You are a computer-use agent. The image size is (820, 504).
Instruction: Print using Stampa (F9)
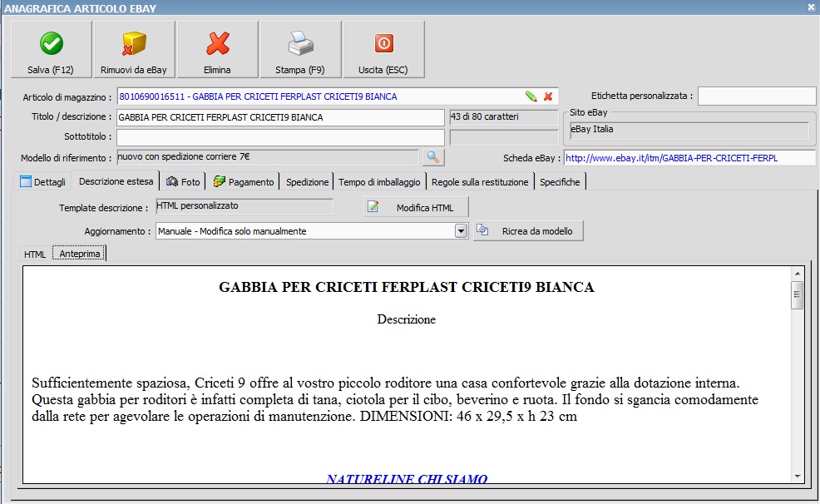(300, 50)
